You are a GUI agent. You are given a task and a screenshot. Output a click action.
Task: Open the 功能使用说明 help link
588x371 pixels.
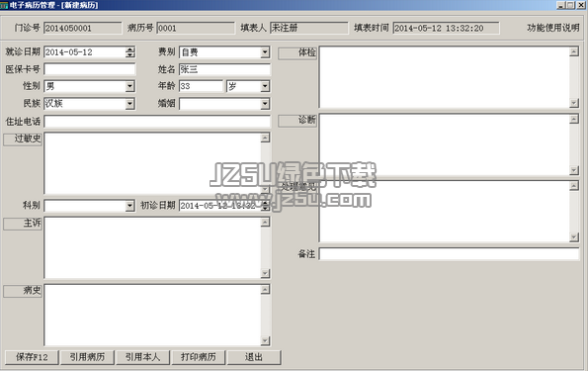(553, 28)
